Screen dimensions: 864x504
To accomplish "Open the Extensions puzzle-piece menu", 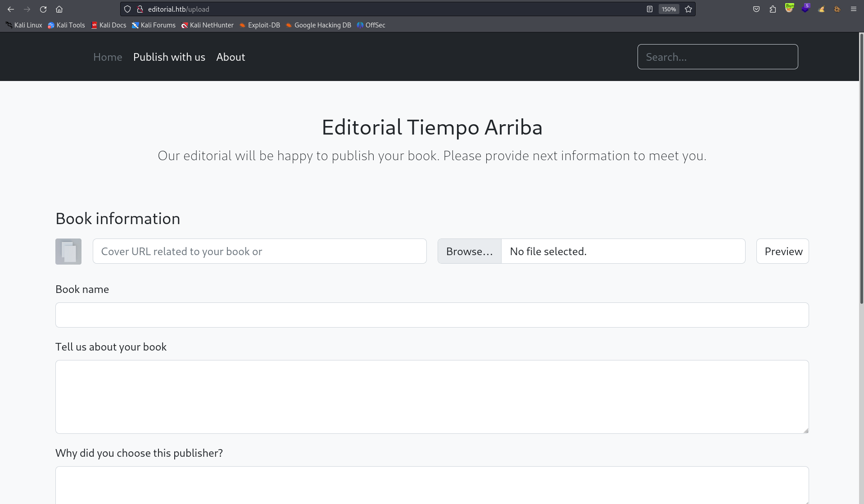I will (x=773, y=9).
